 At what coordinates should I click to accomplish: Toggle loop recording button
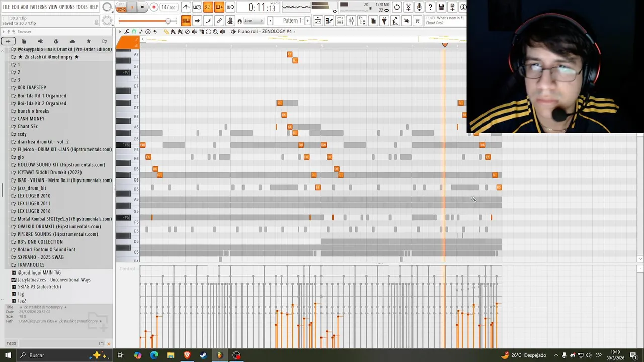[230, 7]
